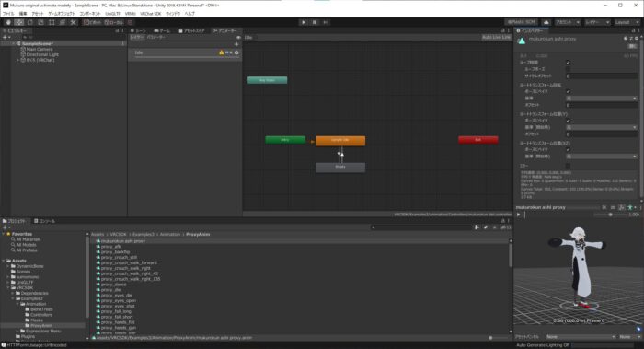The width and height of the screenshot is (644, 349).
Task: Play the mukurokun ashi proxy preview animation
Action: tap(518, 215)
